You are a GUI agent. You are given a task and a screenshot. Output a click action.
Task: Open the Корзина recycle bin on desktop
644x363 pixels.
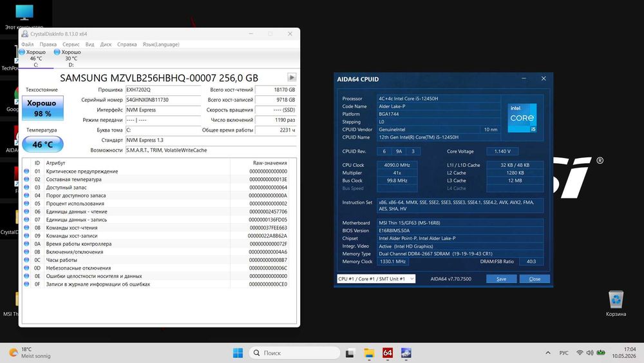[x=616, y=304]
